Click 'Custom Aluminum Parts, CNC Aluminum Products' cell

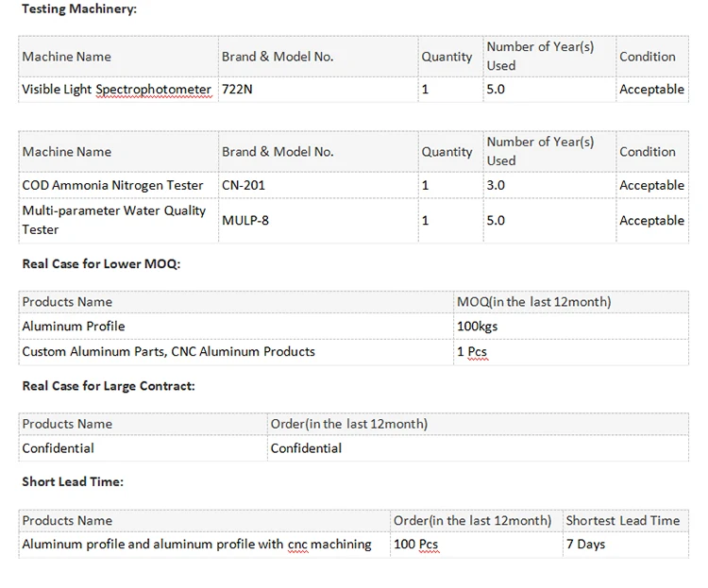tap(169, 351)
